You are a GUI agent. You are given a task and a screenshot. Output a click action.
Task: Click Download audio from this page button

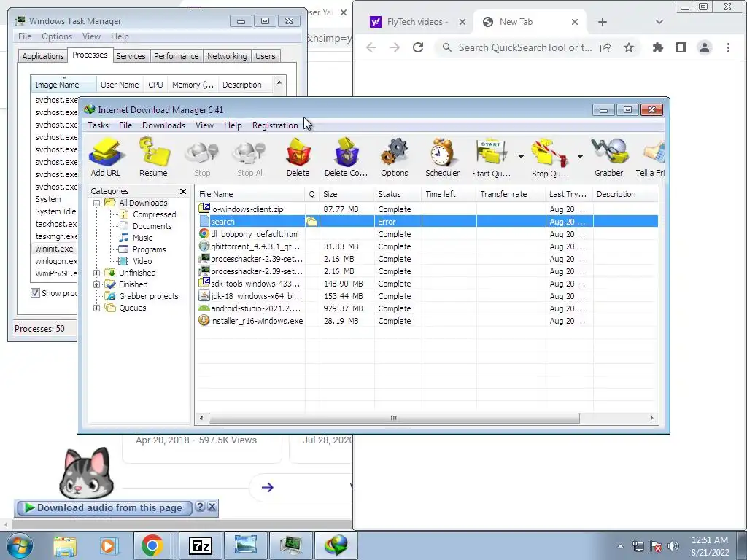click(104, 508)
